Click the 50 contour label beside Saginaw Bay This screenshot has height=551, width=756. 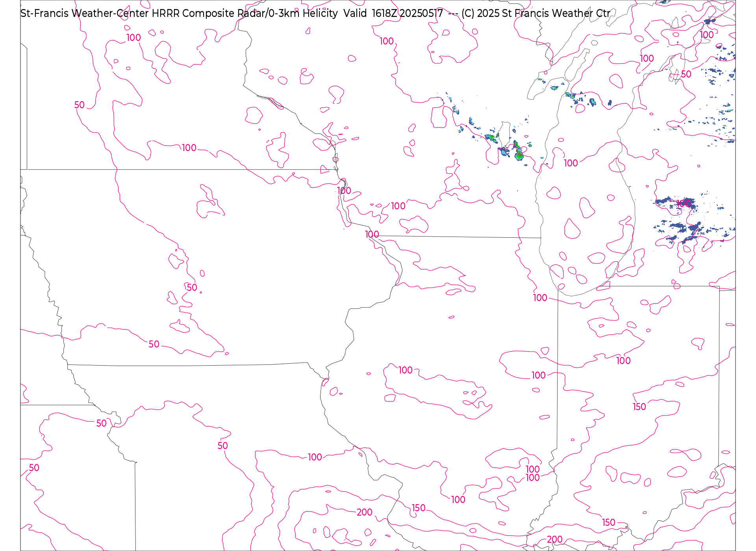coord(686,74)
